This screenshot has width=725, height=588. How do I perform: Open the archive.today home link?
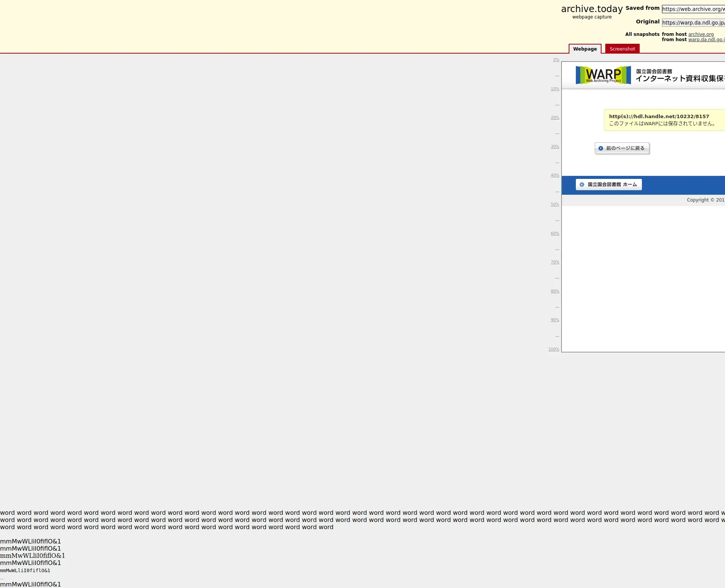tap(591, 9)
